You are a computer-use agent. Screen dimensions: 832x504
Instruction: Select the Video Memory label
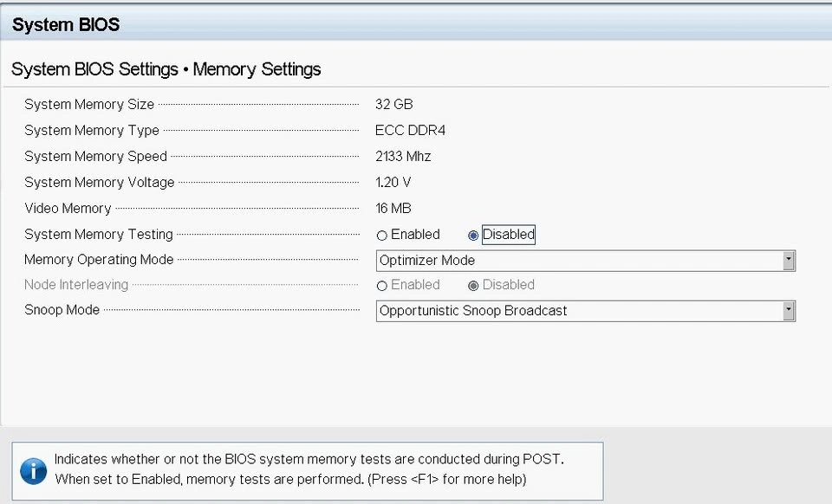68,209
